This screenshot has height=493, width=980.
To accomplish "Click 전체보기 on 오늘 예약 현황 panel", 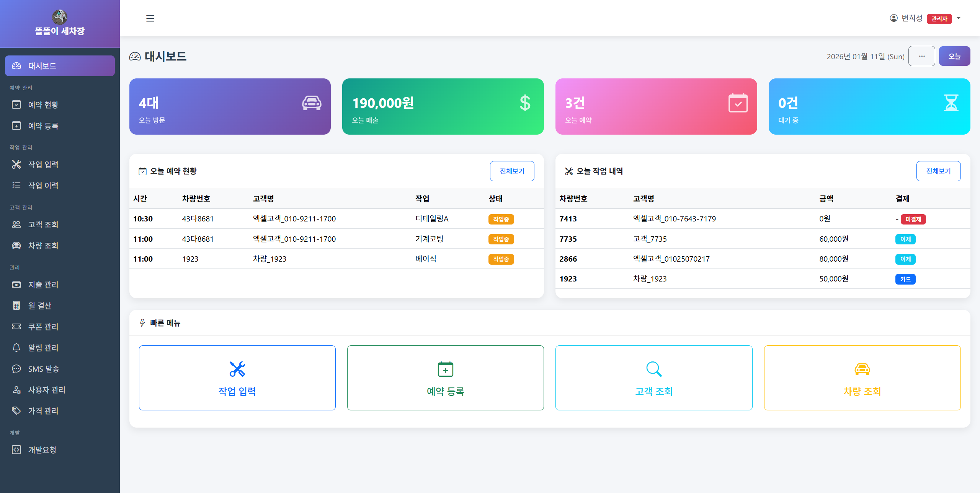I will tap(512, 171).
